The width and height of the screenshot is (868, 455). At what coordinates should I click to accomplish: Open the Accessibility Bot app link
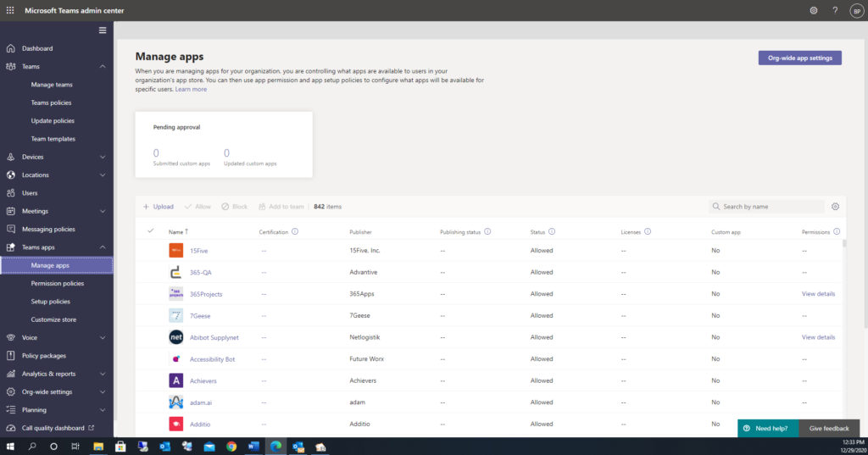point(213,359)
